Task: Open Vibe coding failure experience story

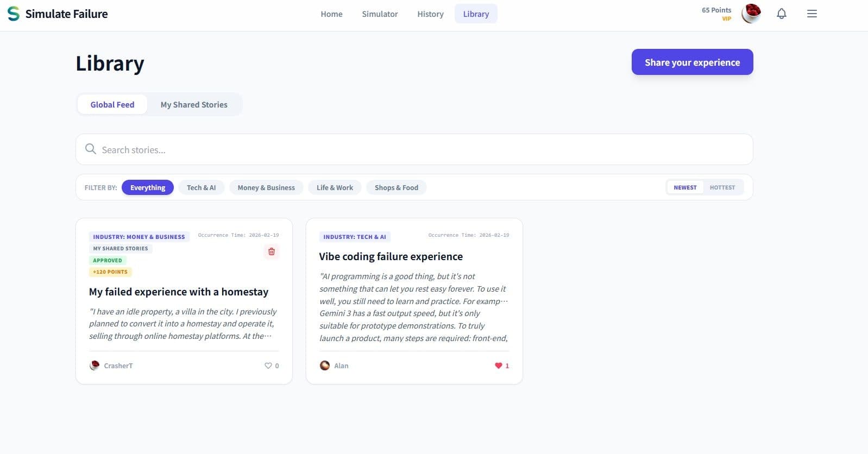Action: tap(391, 256)
